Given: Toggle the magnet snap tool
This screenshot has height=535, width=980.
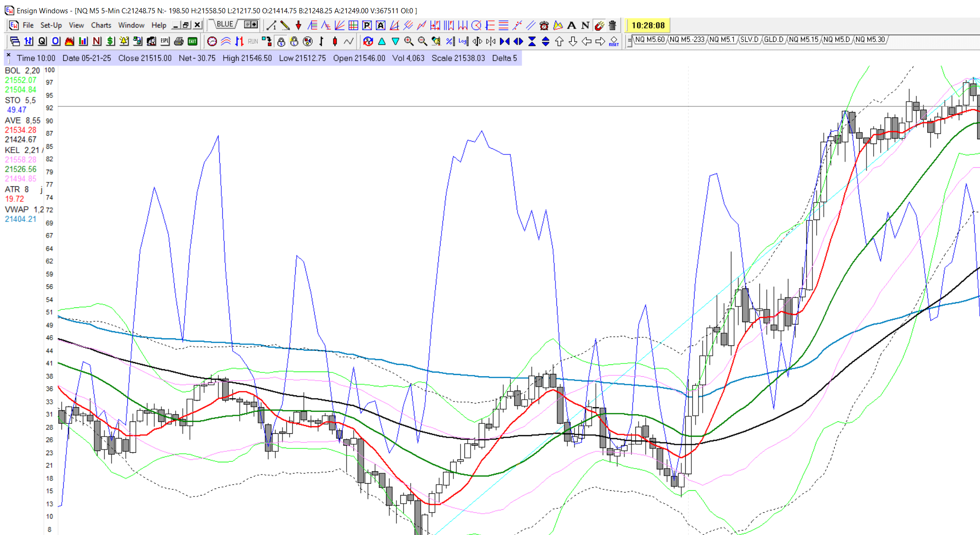Looking at the screenshot, I should (x=599, y=26).
